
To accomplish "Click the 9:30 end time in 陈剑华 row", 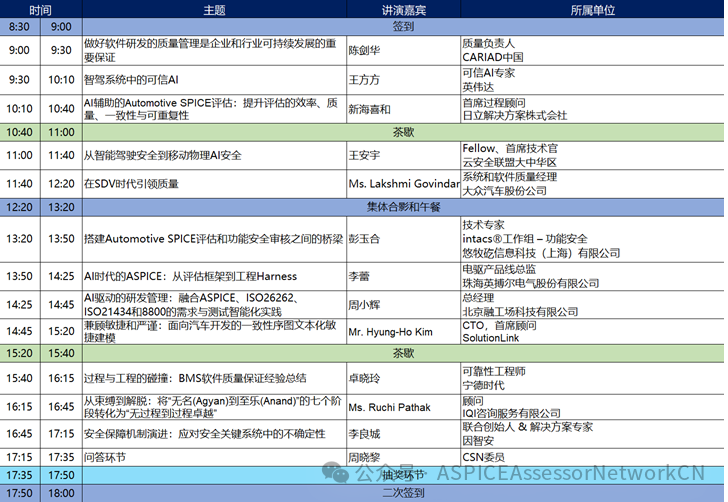I will click(61, 50).
